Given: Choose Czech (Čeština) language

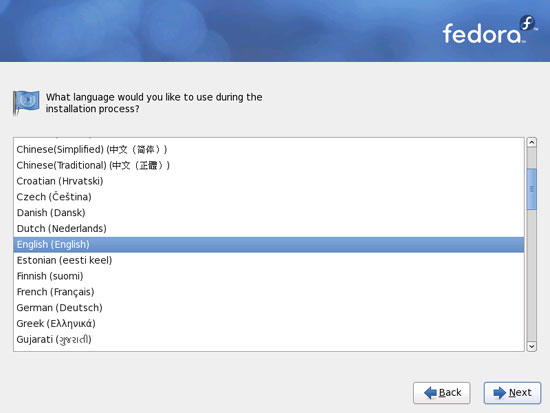Looking at the screenshot, I should 269,197.
